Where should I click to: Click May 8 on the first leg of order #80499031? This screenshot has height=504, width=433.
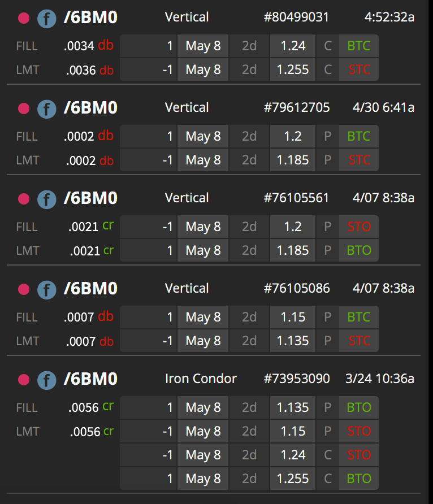click(203, 46)
